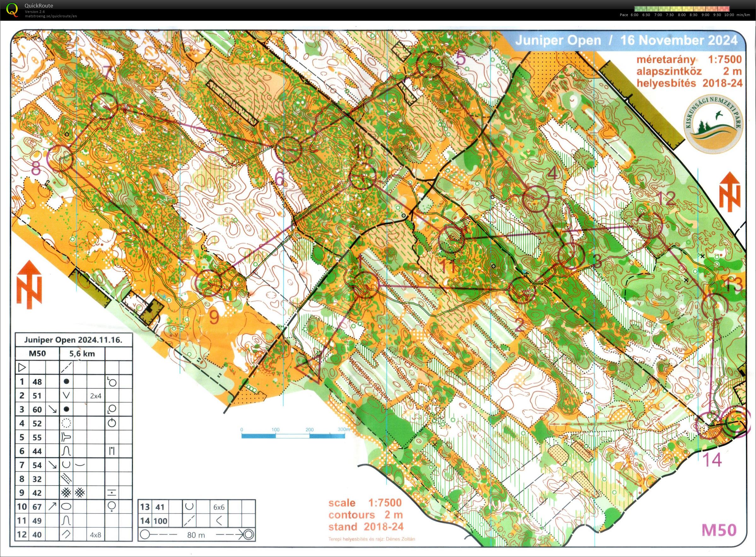The height and width of the screenshot is (557, 756).
Task: Click control code 41 in row 13
Action: (160, 507)
